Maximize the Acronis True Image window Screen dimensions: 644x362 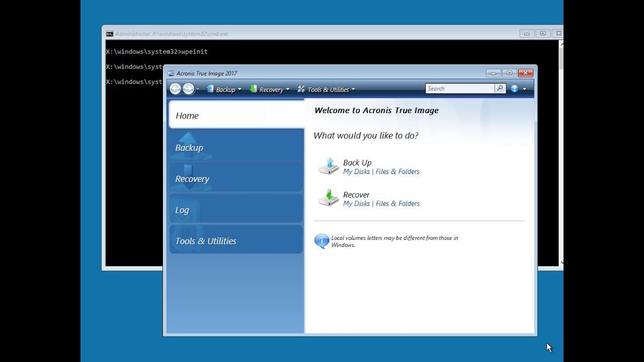pos(509,73)
